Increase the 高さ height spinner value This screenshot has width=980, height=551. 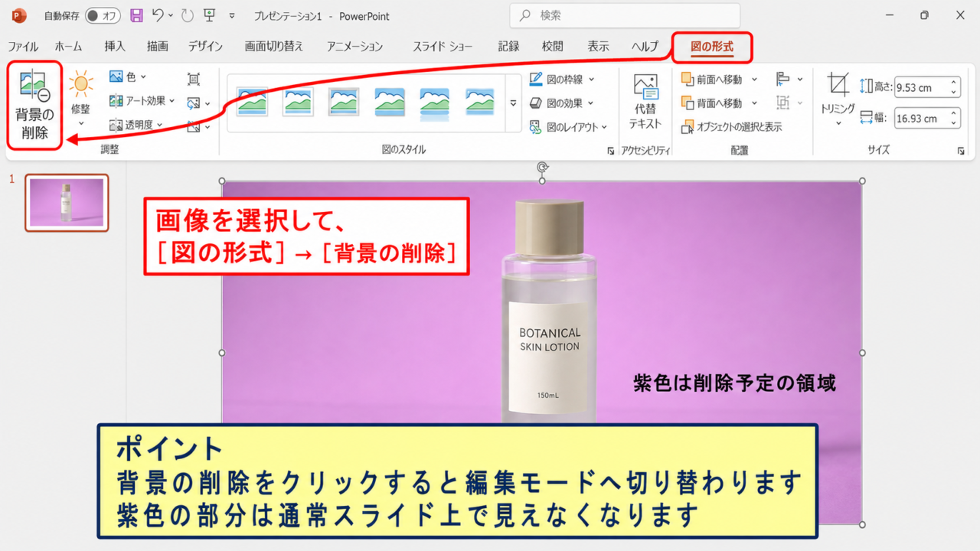(x=954, y=83)
